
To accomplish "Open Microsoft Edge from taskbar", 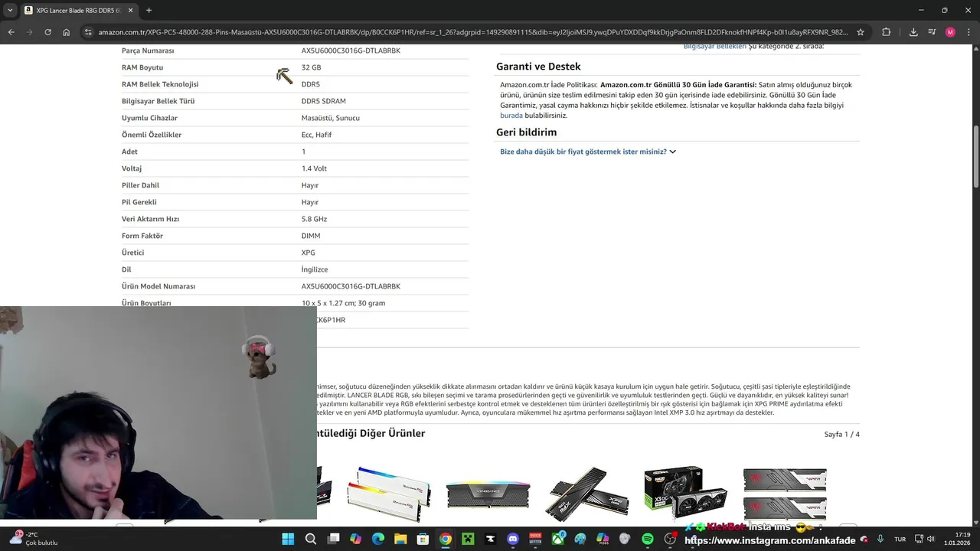I will [378, 539].
